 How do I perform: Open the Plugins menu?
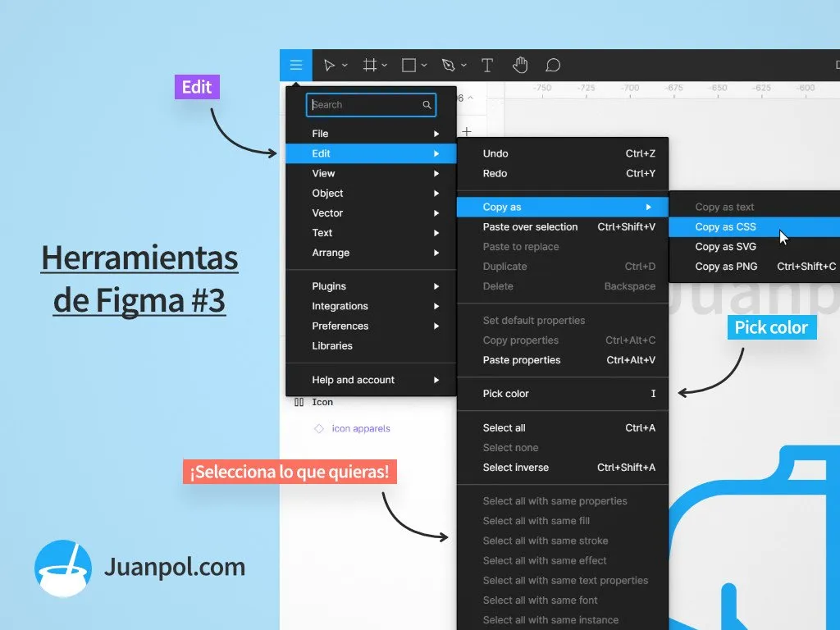click(x=371, y=286)
